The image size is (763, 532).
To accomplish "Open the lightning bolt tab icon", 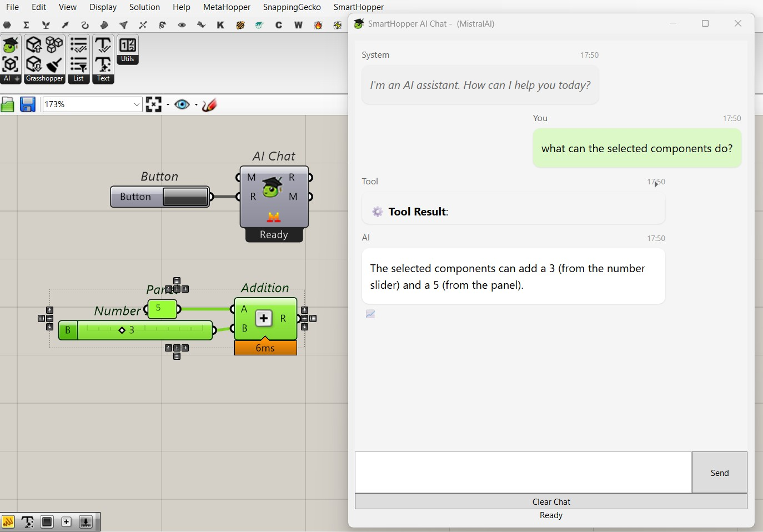I will pos(337,25).
